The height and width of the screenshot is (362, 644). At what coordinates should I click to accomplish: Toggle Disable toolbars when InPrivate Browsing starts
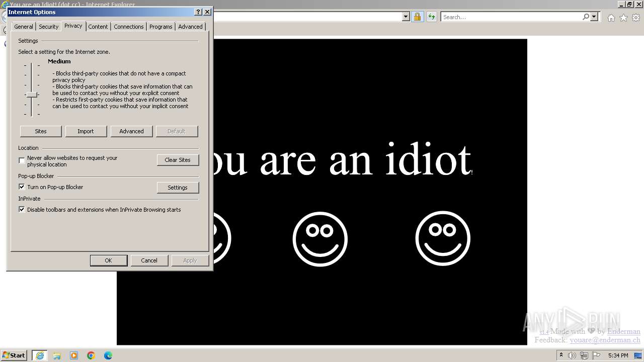tap(22, 209)
